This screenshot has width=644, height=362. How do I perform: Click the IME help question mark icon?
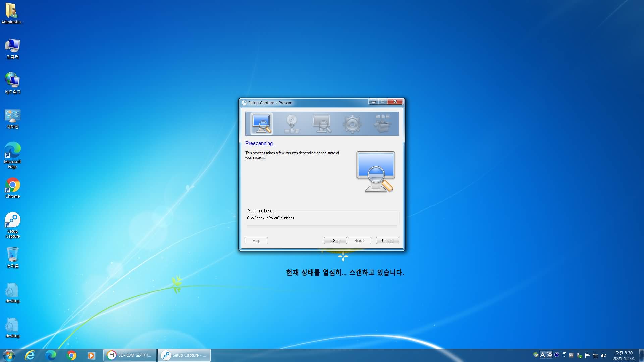click(557, 355)
